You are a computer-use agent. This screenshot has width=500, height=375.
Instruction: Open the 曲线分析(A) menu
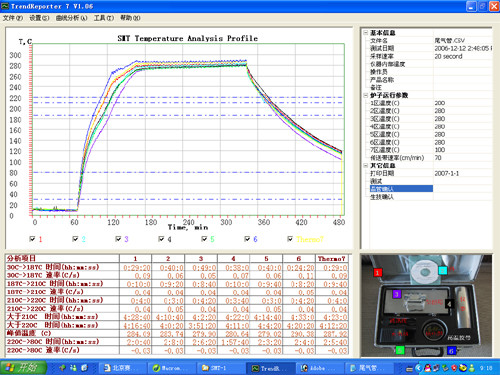click(x=71, y=18)
